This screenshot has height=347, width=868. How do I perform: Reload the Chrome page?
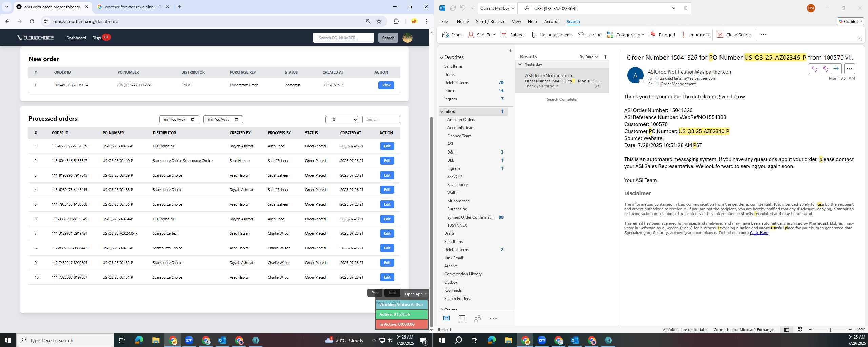32,21
